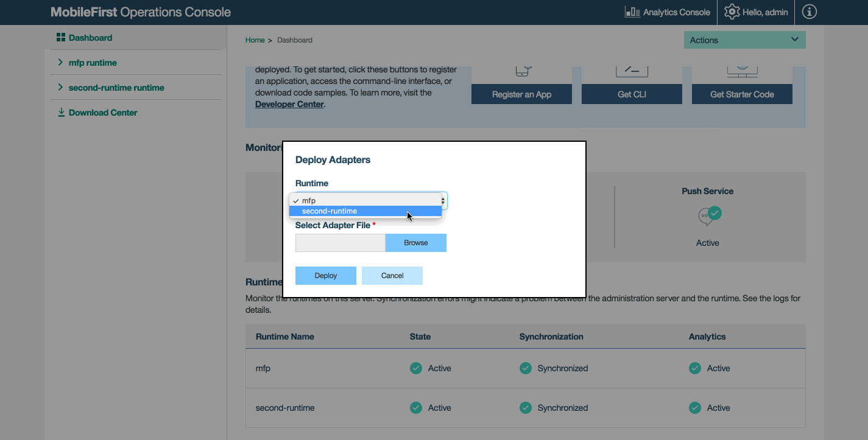Click the gear icon beside Hello, admin

732,12
